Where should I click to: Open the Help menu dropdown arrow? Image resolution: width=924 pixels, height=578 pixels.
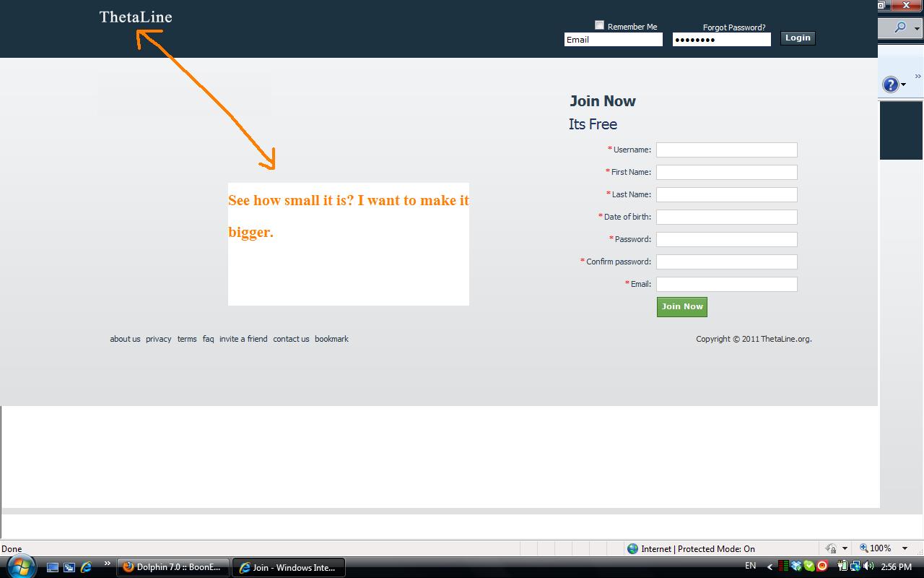coord(904,85)
